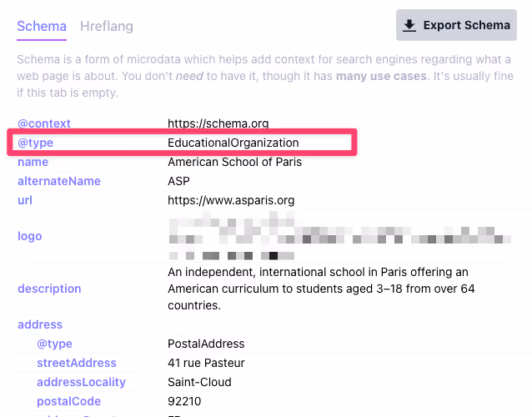Select the EducationalOrganization value

[x=233, y=143]
